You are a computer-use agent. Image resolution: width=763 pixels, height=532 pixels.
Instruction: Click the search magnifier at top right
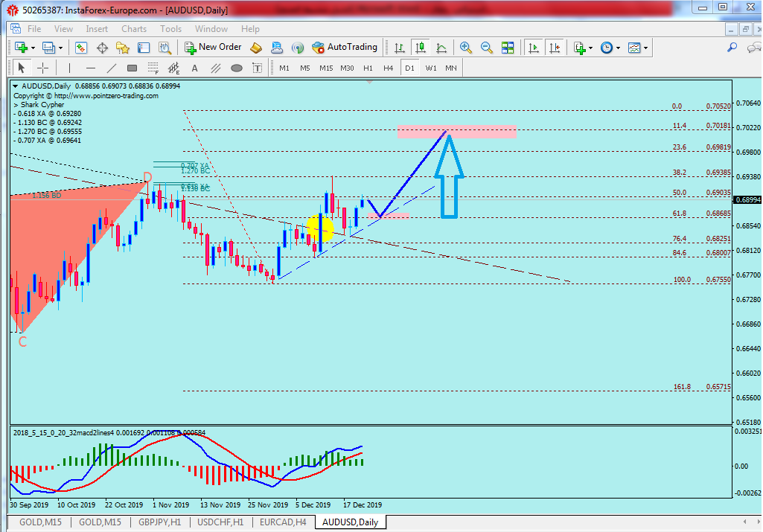coord(732,48)
